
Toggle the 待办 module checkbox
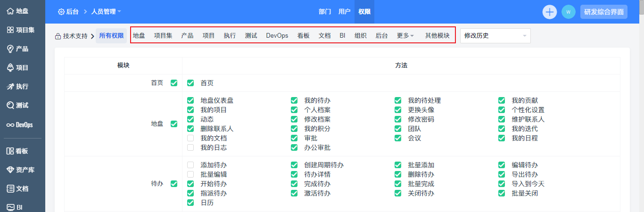pos(174,184)
